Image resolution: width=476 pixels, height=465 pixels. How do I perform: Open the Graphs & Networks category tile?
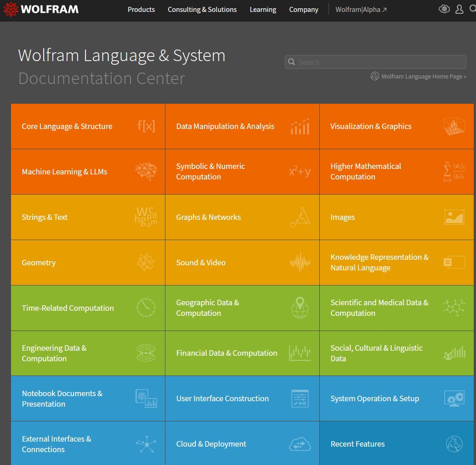coord(209,217)
